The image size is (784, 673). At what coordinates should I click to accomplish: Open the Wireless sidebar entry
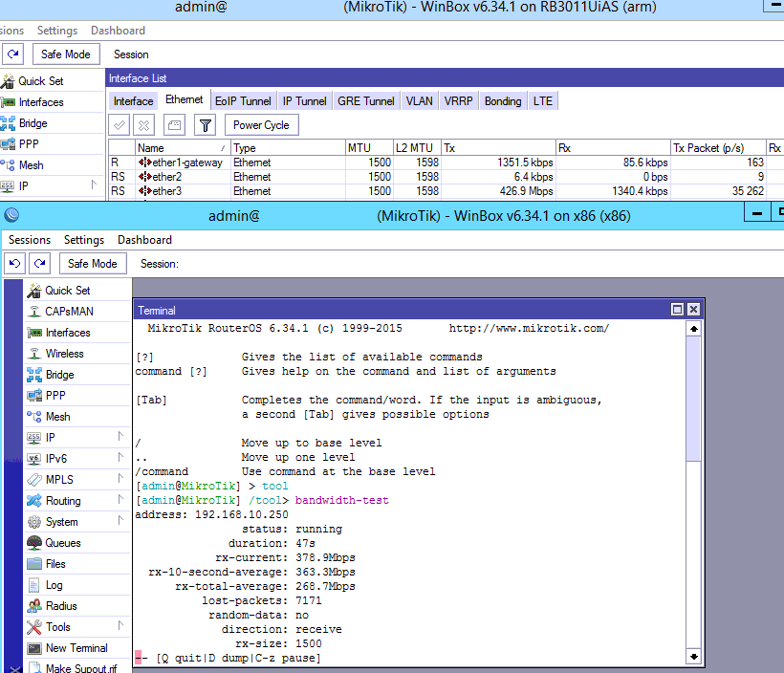click(64, 354)
